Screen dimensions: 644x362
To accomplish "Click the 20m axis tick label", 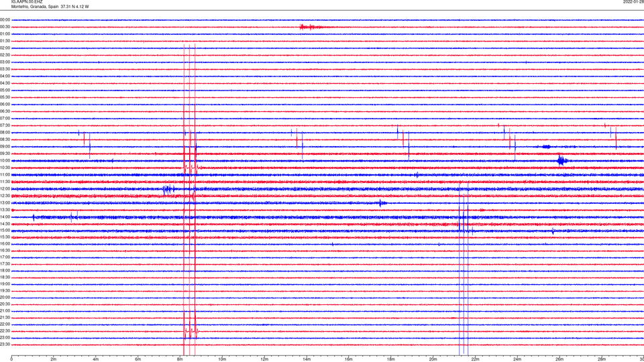I will tap(433, 359).
